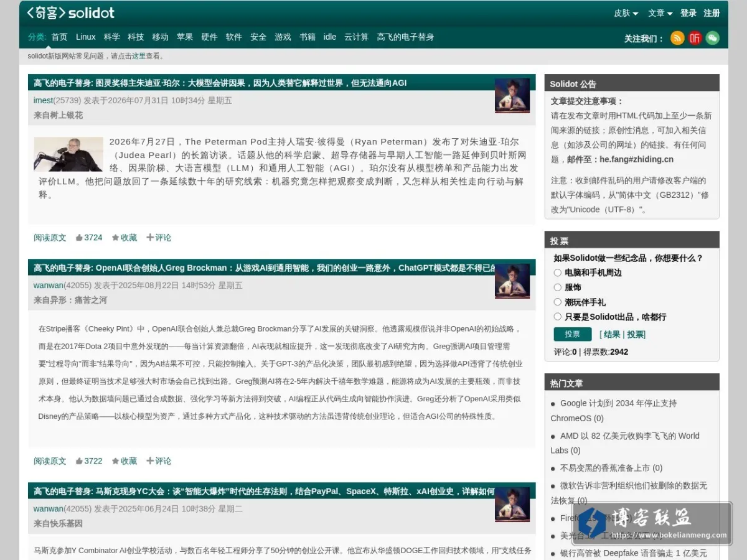747x560 pixels.
Task: Open the 云计算 category
Action: point(357,37)
